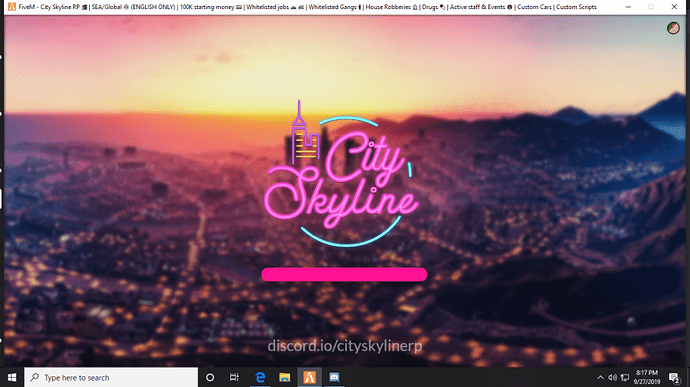
Task: Launch Microsoft Edge from the taskbar
Action: [260, 377]
